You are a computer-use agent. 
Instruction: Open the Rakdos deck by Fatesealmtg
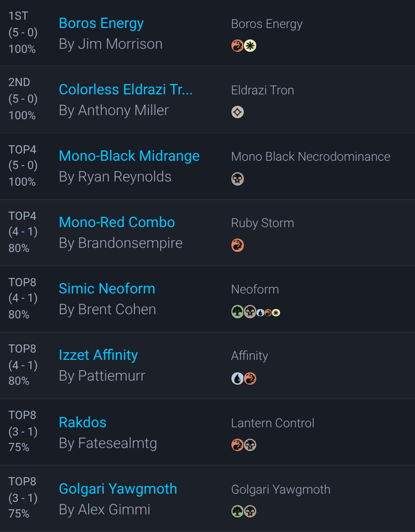(x=82, y=422)
